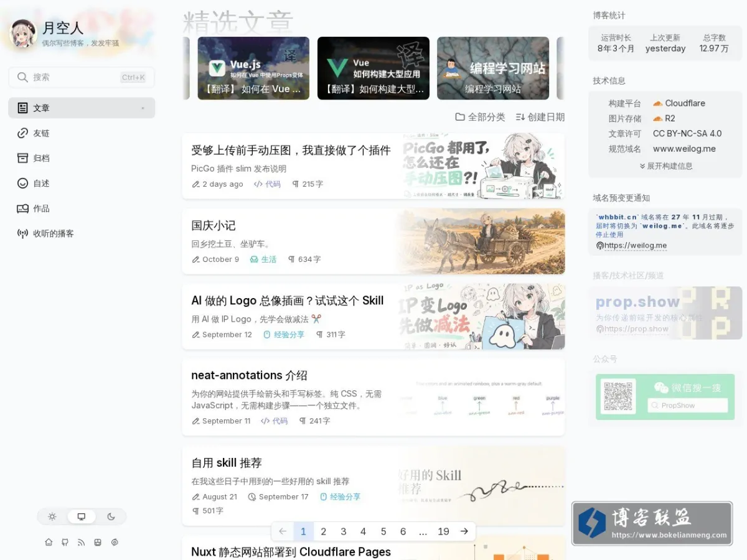
Task: Click the train icon in sidebar footer
Action: click(98, 543)
